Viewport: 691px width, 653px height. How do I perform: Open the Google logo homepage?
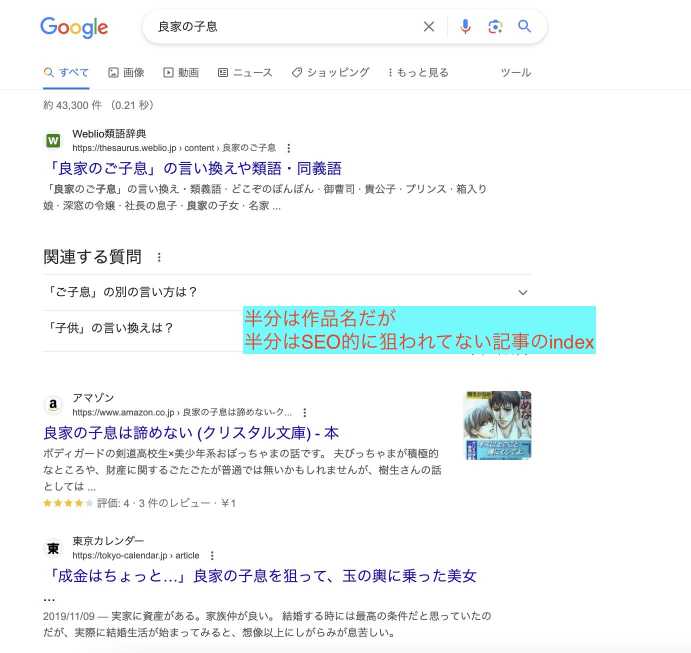coord(74,28)
